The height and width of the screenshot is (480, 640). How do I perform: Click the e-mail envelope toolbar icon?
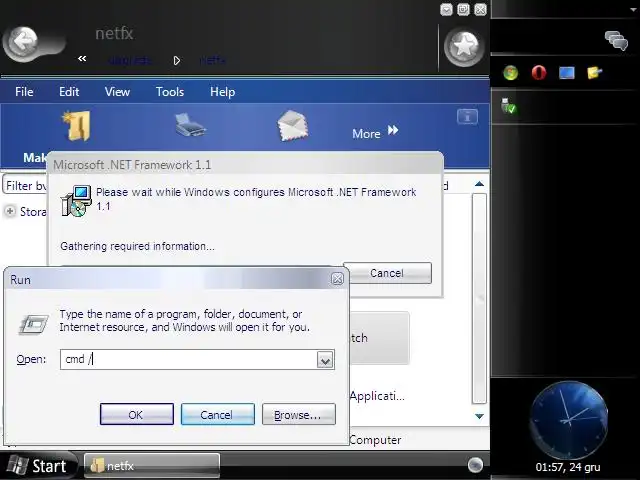(292, 126)
